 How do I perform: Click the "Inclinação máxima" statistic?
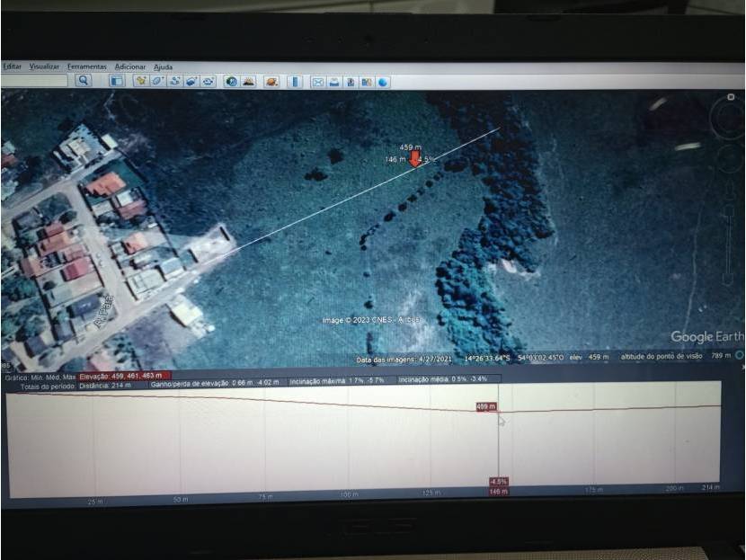tap(337, 380)
